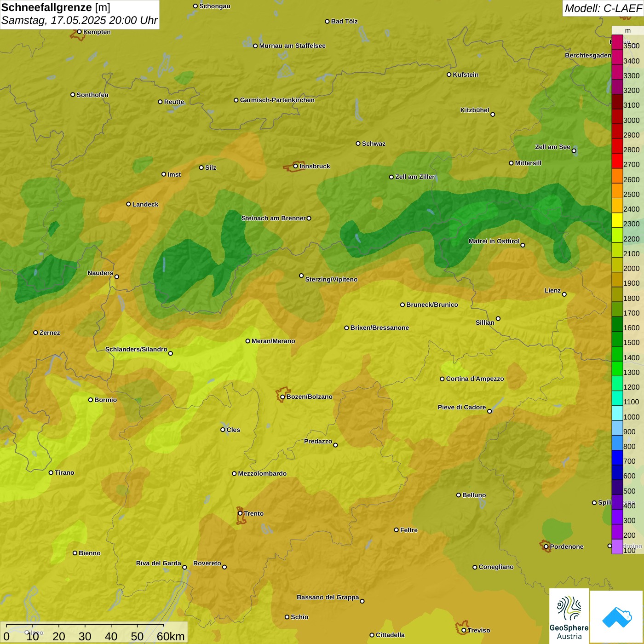The image size is (644, 644).
Task: Click the 3500 m legend color swatch
Action: (x=617, y=42)
